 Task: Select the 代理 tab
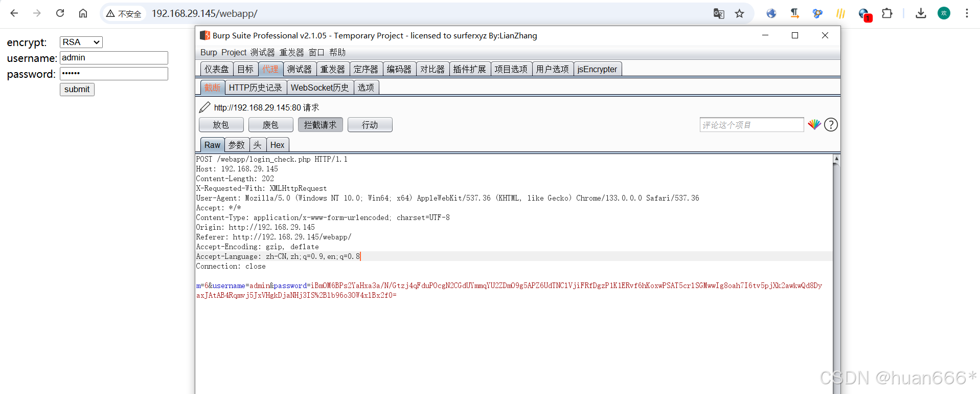pyautogui.click(x=270, y=69)
